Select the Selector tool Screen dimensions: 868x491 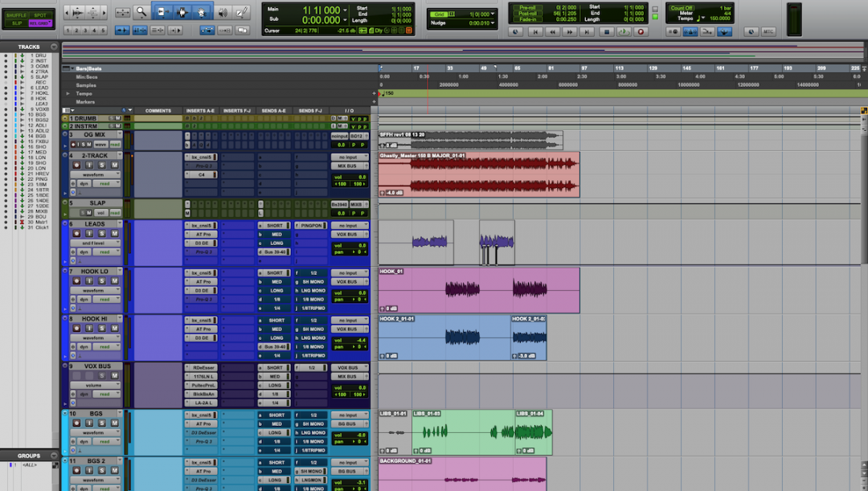point(182,12)
